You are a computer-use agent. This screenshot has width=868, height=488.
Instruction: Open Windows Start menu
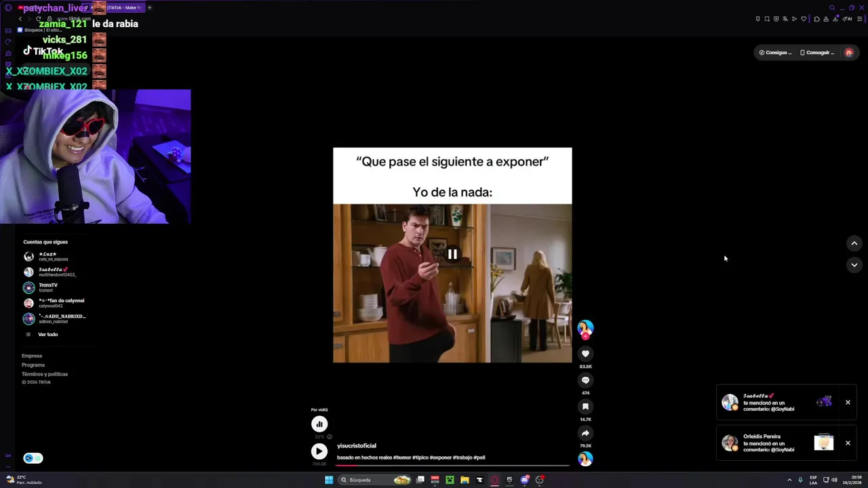[329, 480]
